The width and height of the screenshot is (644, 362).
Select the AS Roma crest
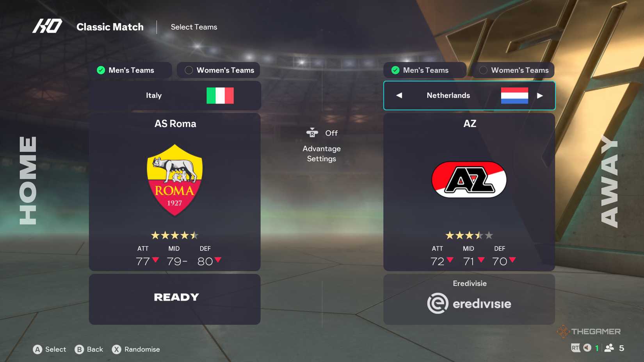point(174,180)
